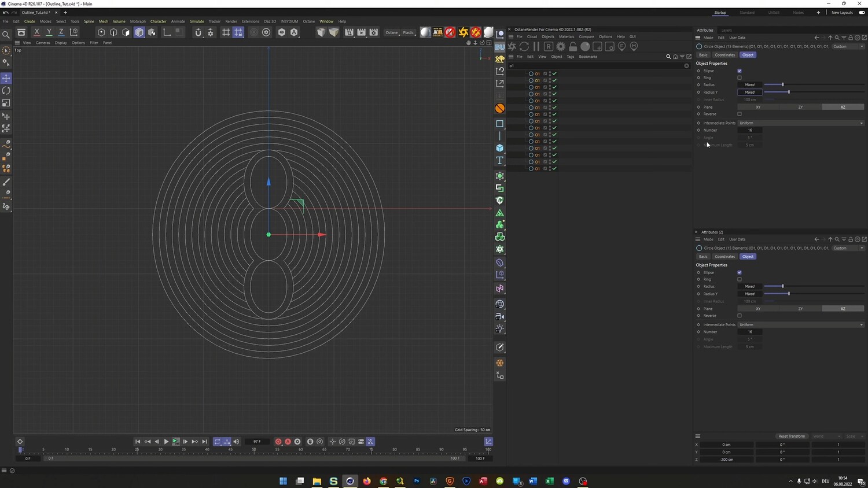Select the Rotate tool in left toolbar

point(6,91)
